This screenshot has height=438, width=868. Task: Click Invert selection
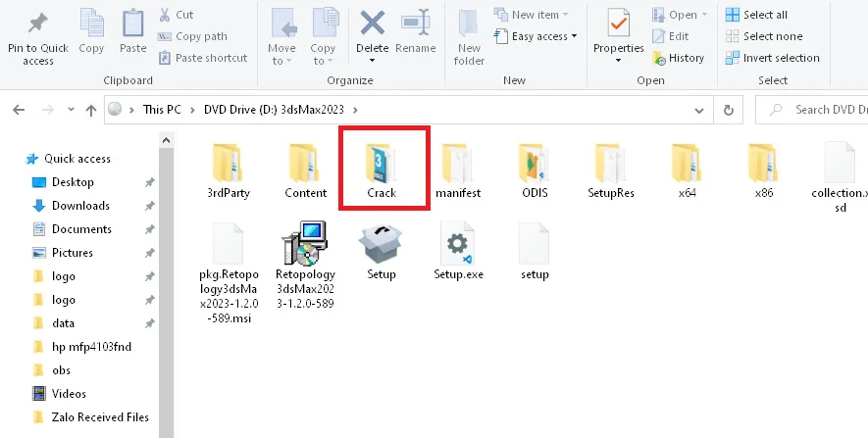coord(772,58)
